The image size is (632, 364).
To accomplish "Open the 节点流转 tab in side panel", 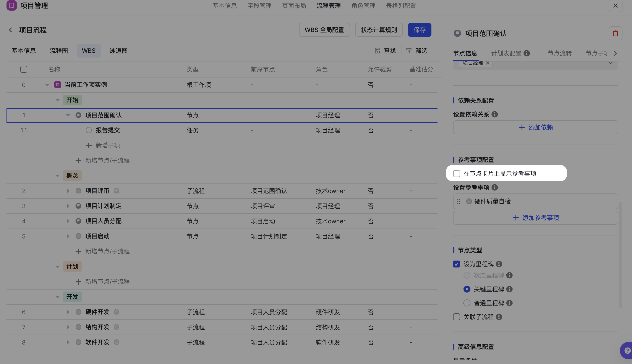I will [x=559, y=53].
